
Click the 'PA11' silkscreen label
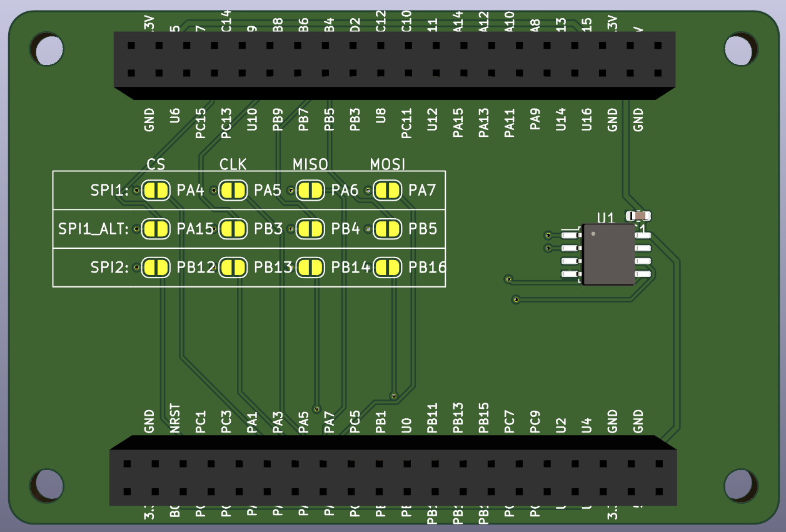click(x=510, y=123)
